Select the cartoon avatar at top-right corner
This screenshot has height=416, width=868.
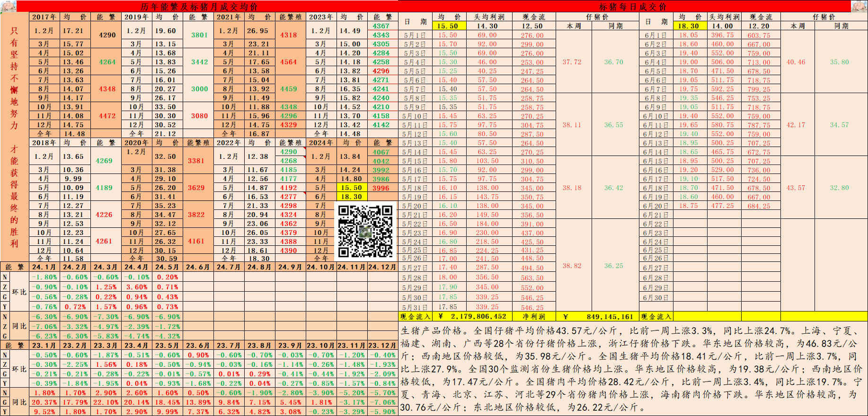pos(859,6)
